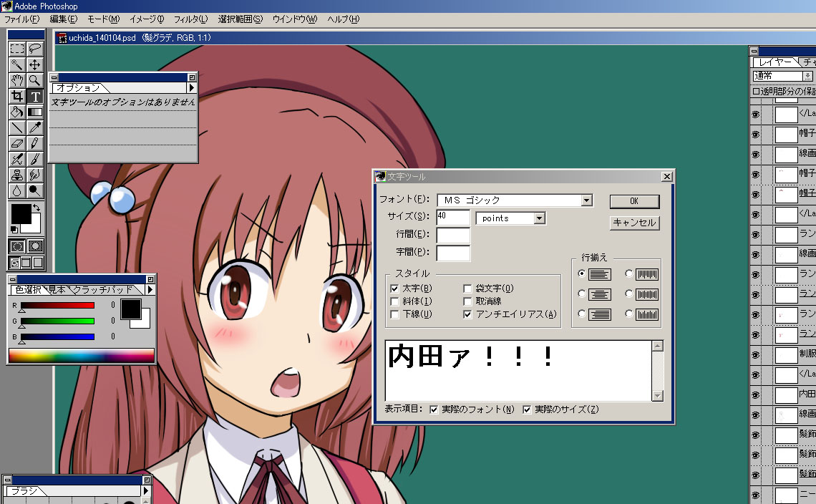The height and width of the screenshot is (504, 816).
Task: Enable the 斜体(I) italic checkbox
Action: pos(394,301)
